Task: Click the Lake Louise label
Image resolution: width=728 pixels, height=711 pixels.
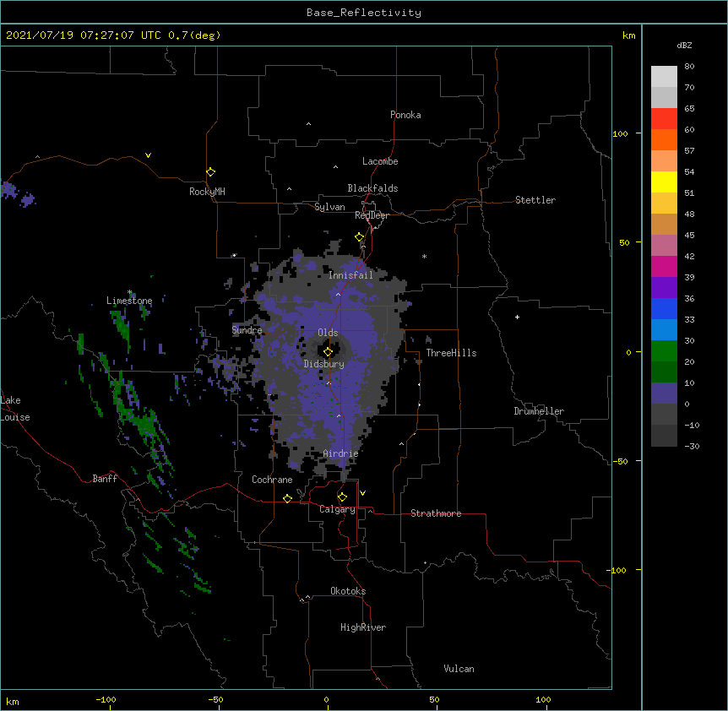Action: coord(15,409)
